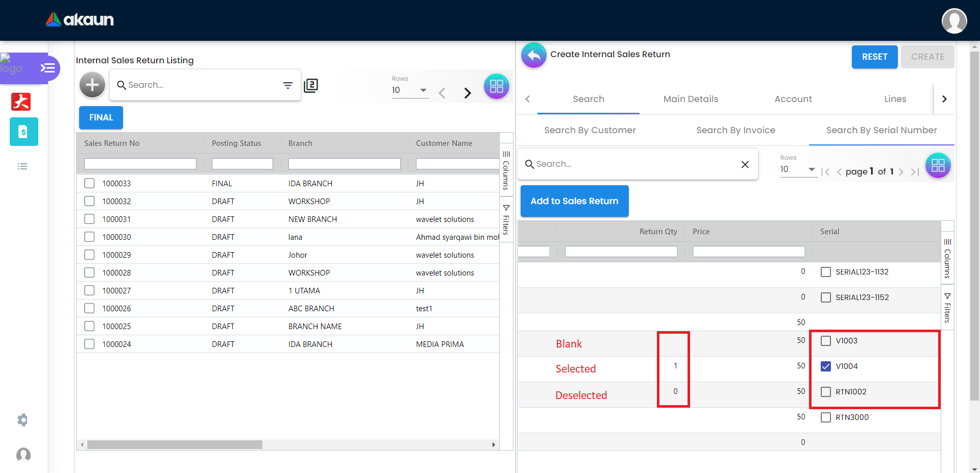Select checkbox for sales return 1000033
Screen dimensions: 980x473
(x=89, y=183)
